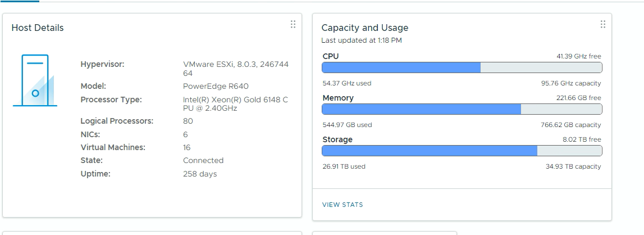Click the Capacity and Usage heading
Image resolution: width=644 pixels, height=235 pixels.
tap(364, 28)
